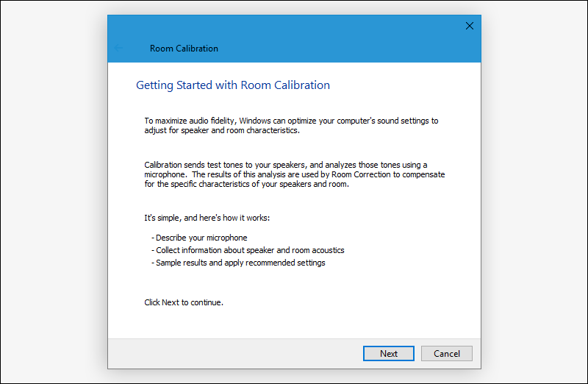Image resolution: width=588 pixels, height=384 pixels.
Task: Close the Room Calibration dialog with X
Action: click(x=470, y=26)
